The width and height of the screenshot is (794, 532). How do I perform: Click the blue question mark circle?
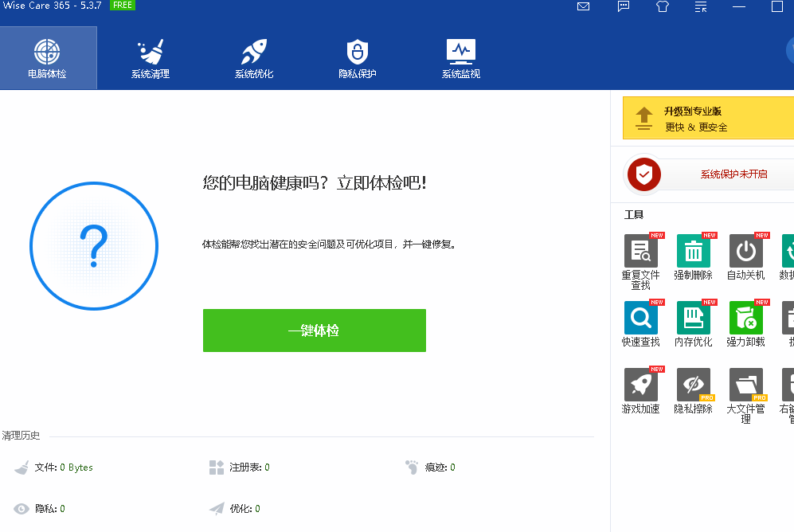point(94,246)
